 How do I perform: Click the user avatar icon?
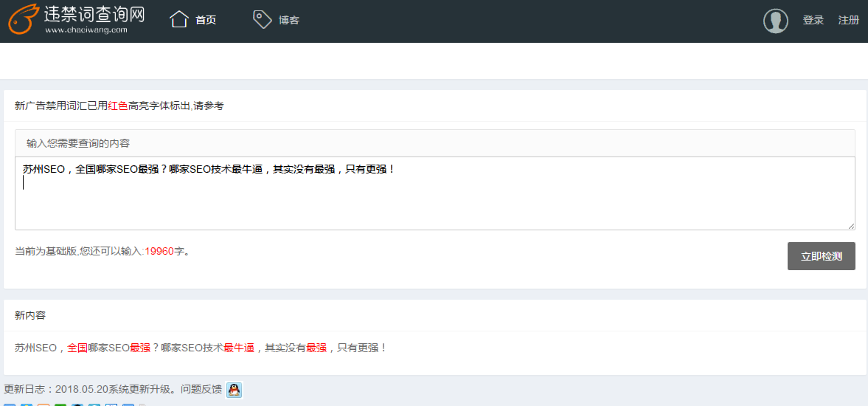click(776, 21)
